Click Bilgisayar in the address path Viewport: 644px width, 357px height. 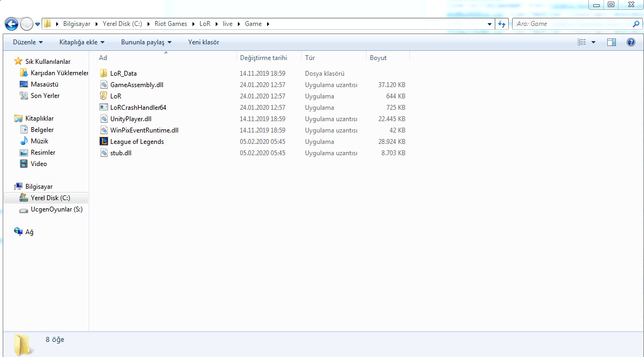(76, 24)
